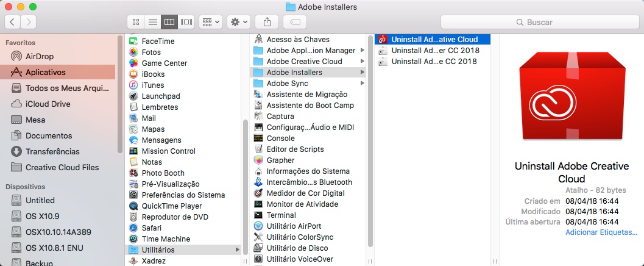Viewport: 644px width, 266px height.
Task: Select Assistente do Boot Camp
Action: tap(308, 106)
